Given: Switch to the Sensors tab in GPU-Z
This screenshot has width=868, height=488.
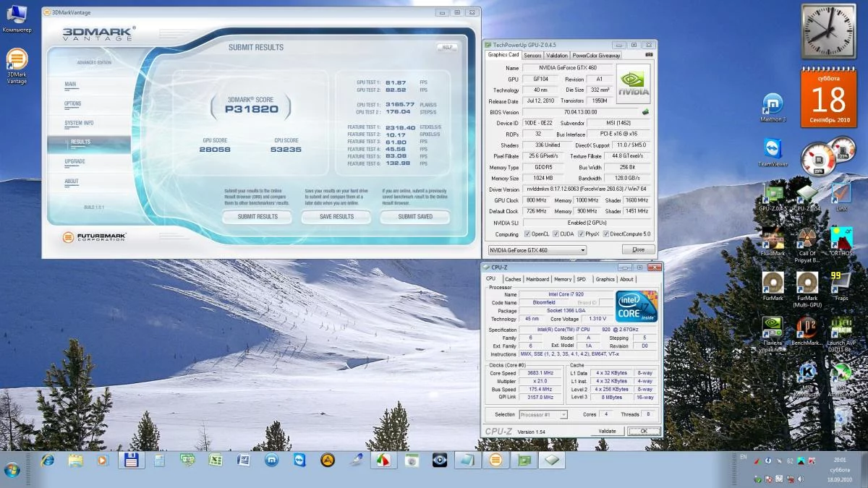Looking at the screenshot, I should pos(532,55).
